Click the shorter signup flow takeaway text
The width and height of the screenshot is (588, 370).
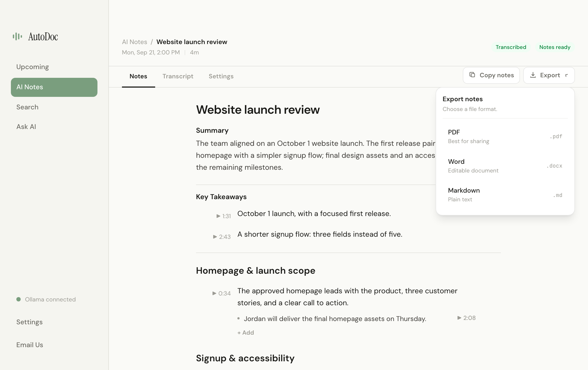coord(320,234)
